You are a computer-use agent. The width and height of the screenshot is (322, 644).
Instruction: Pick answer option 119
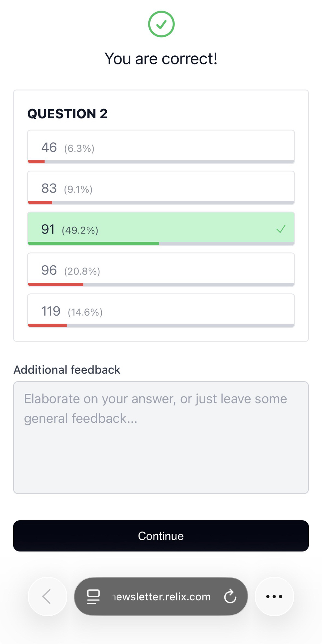(x=161, y=310)
